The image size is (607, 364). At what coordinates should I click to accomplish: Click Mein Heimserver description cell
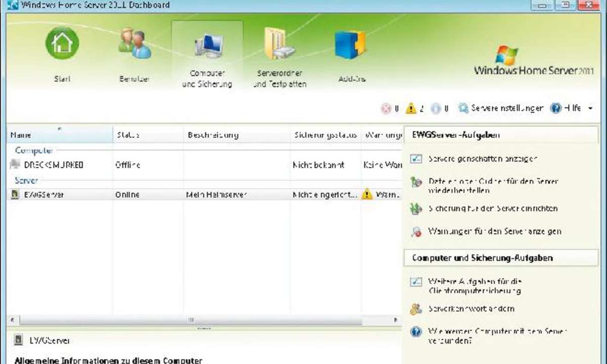(216, 195)
